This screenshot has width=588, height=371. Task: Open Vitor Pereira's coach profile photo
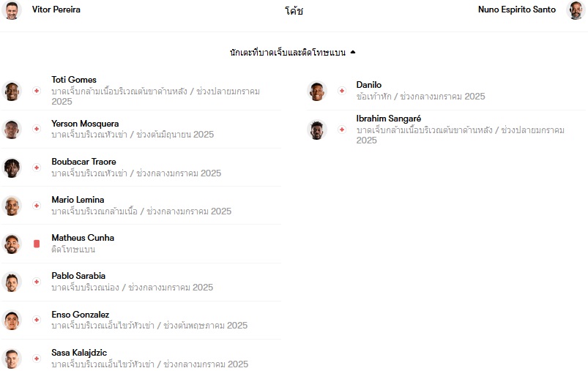[12, 10]
